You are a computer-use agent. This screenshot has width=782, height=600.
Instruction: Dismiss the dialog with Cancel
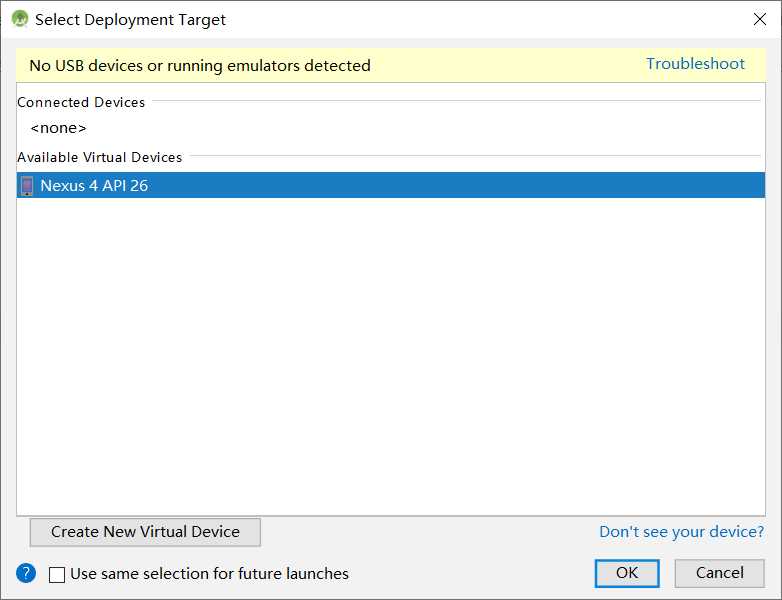(719, 573)
